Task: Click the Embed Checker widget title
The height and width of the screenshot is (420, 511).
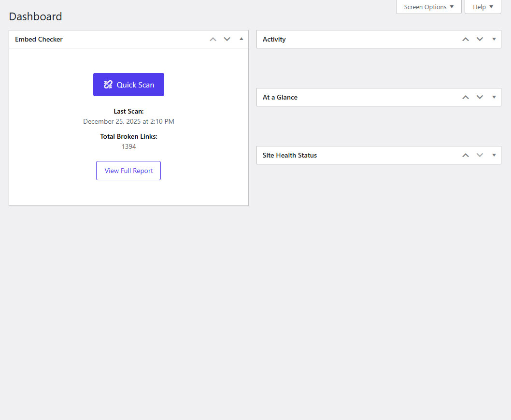Action: tap(39, 39)
